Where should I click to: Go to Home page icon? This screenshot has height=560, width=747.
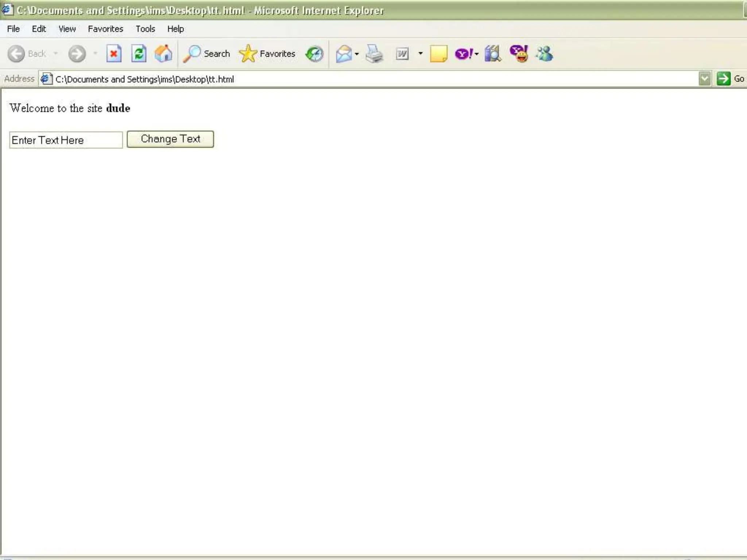(163, 54)
